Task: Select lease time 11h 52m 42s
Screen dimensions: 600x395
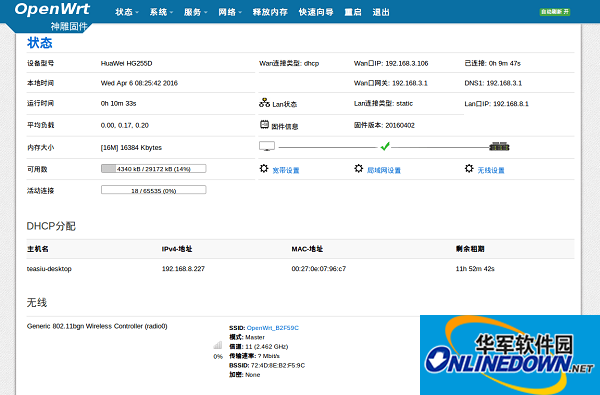Action: (x=475, y=269)
